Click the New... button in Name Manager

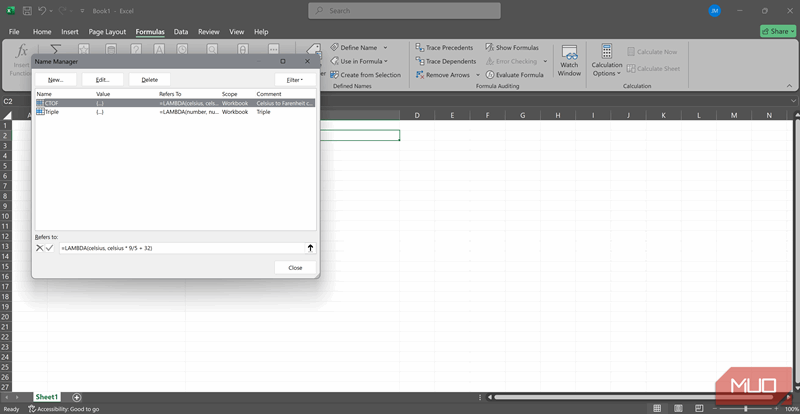(x=55, y=79)
